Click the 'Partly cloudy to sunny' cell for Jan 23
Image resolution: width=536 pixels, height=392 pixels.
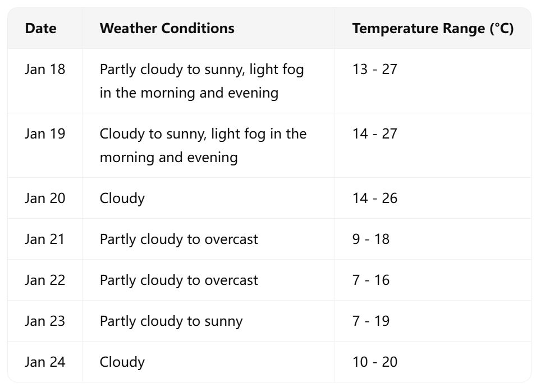tap(171, 321)
